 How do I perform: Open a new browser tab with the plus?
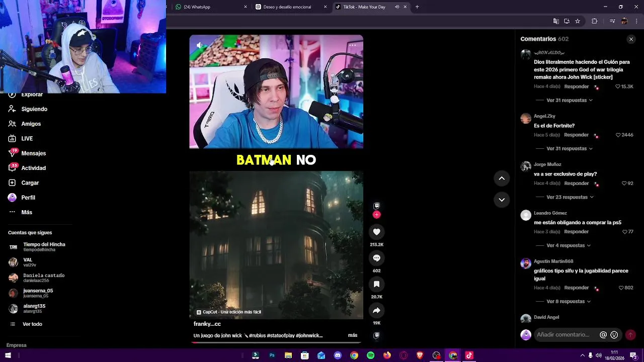coord(417,7)
